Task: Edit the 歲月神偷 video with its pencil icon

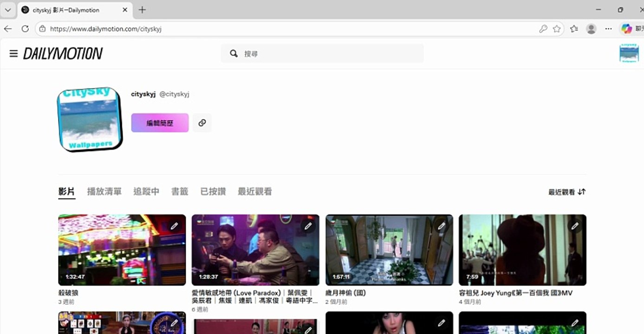Action: [442, 226]
